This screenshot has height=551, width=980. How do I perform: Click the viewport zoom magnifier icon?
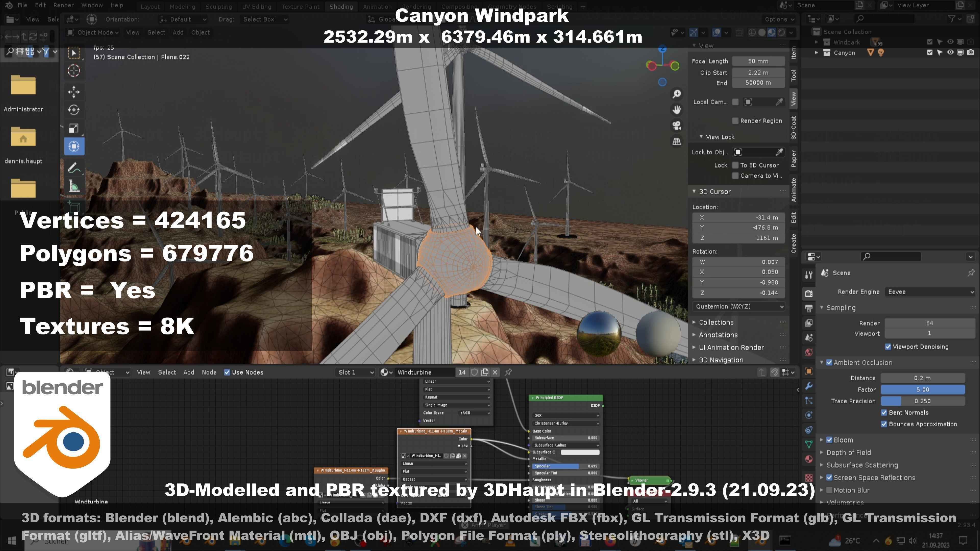pyautogui.click(x=676, y=94)
